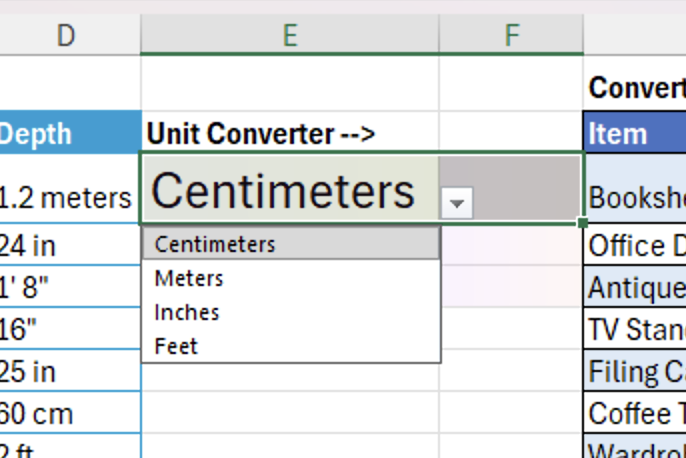Screen dimensions: 686x458
Task: Select column E header
Action: coord(290,35)
